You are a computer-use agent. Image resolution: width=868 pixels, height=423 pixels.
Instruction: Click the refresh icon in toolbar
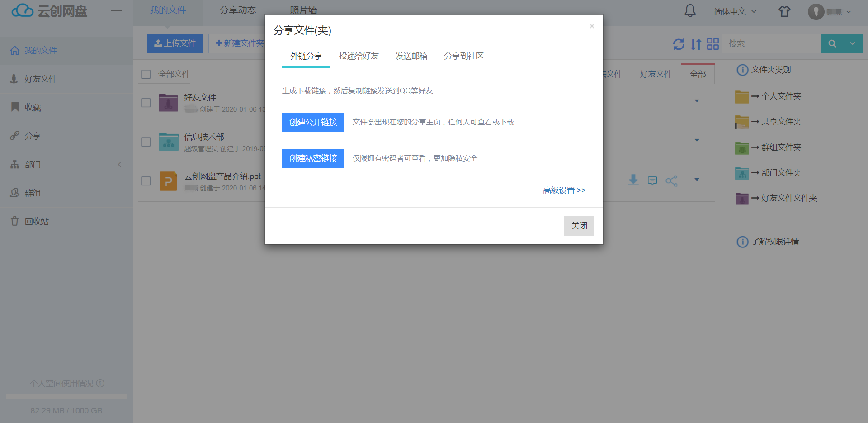click(678, 44)
